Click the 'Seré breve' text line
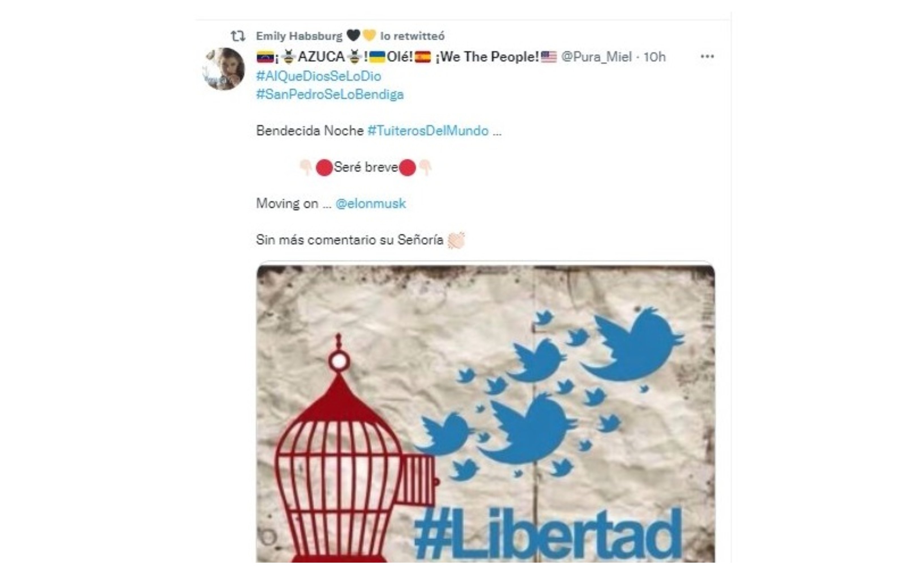This screenshot has width=924, height=574. 365,168
